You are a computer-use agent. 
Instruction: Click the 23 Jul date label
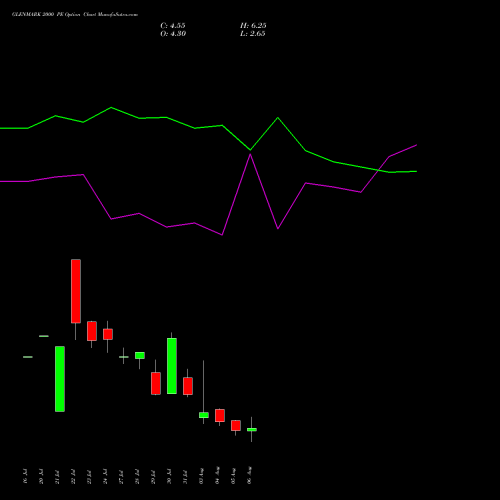pyautogui.click(x=89, y=476)
